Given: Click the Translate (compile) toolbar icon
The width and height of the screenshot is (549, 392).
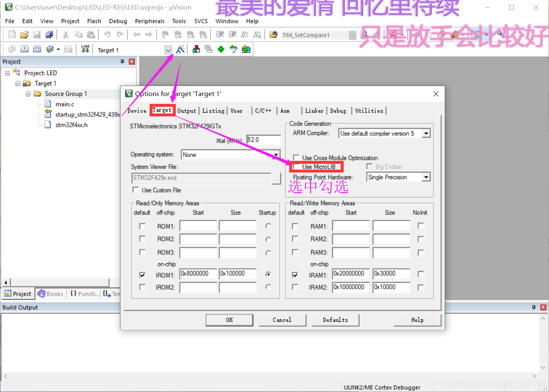Looking at the screenshot, I should [x=12, y=49].
